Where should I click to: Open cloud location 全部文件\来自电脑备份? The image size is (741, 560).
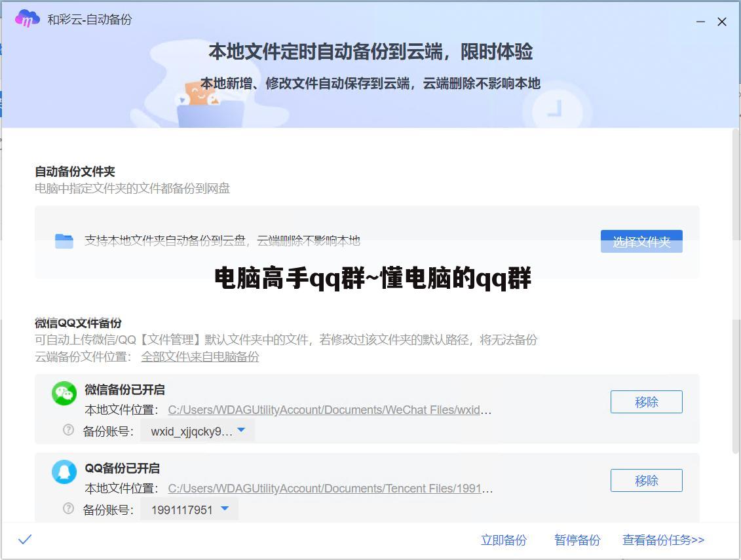200,356
